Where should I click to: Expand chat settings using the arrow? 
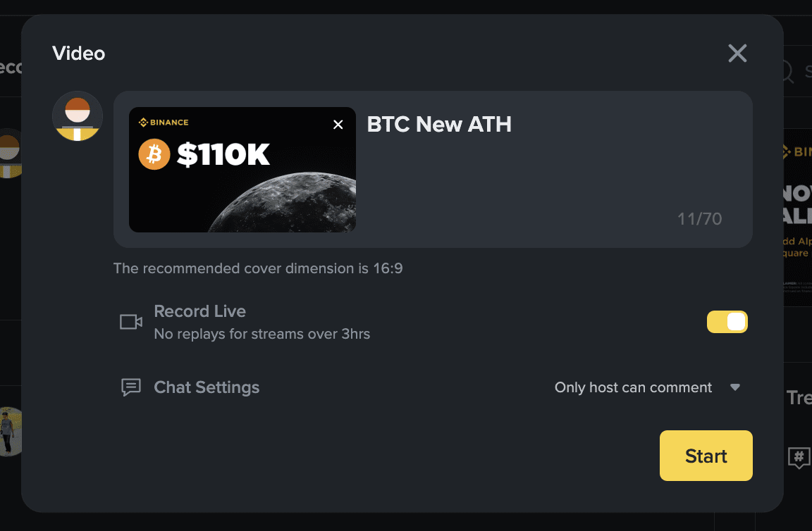tap(735, 387)
